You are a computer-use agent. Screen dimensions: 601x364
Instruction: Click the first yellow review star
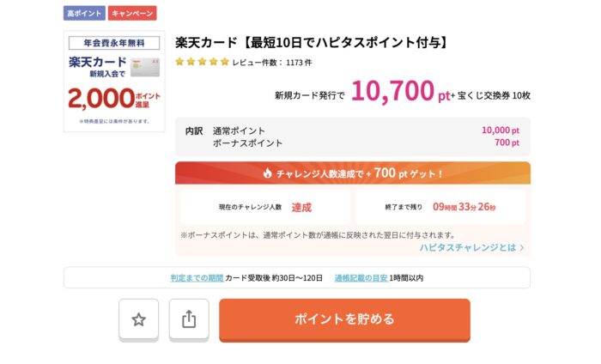pos(180,62)
